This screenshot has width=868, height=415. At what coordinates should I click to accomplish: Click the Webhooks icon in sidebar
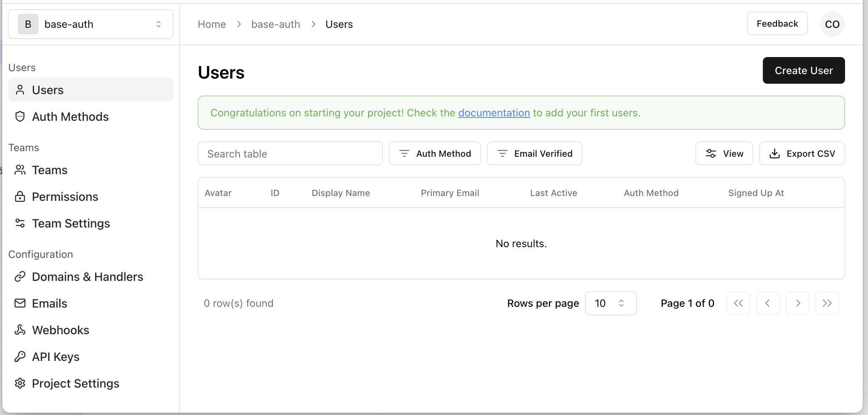coord(20,330)
